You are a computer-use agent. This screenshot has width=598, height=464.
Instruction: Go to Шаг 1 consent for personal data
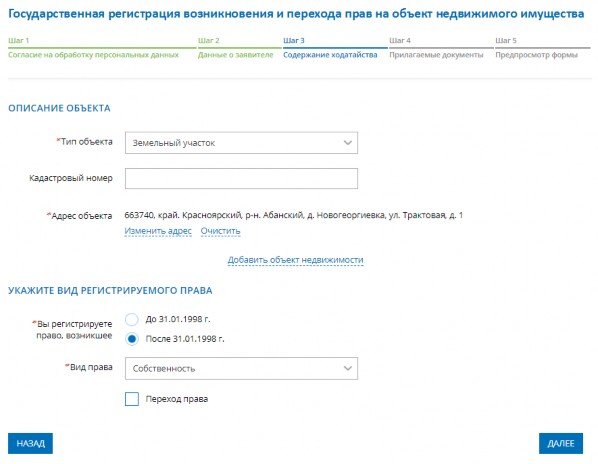94,48
